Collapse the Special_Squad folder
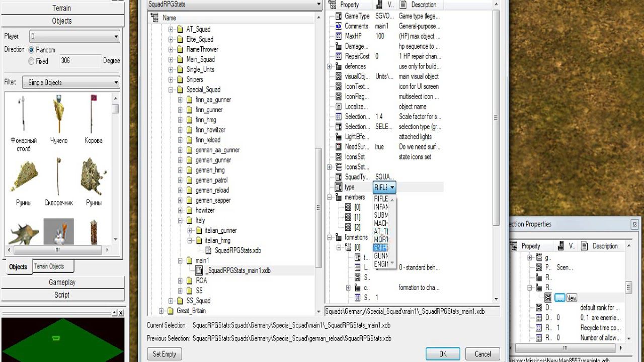 point(171,89)
